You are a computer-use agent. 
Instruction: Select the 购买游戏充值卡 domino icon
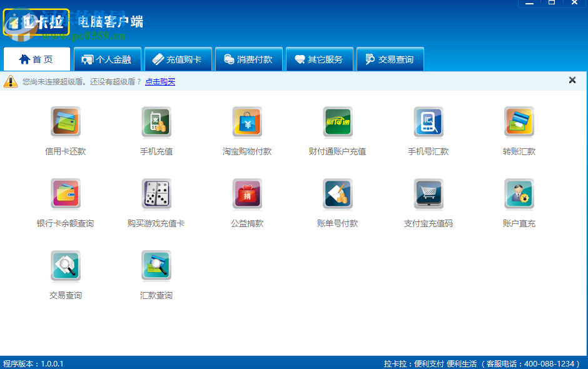(156, 194)
